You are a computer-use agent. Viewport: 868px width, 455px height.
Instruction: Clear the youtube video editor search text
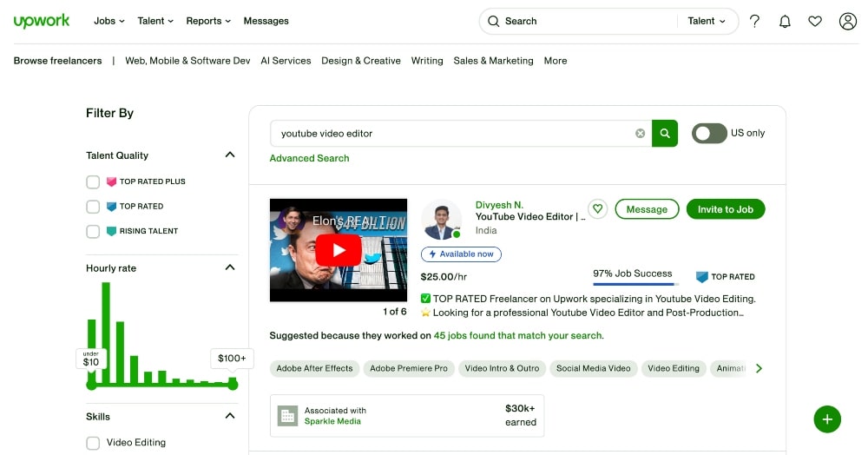[640, 134]
